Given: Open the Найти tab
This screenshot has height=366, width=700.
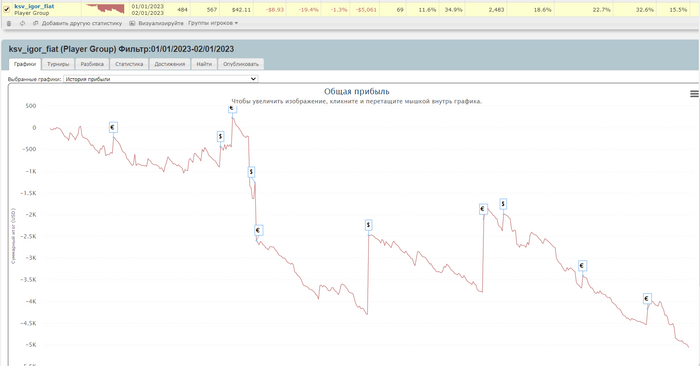Looking at the screenshot, I should (x=204, y=64).
